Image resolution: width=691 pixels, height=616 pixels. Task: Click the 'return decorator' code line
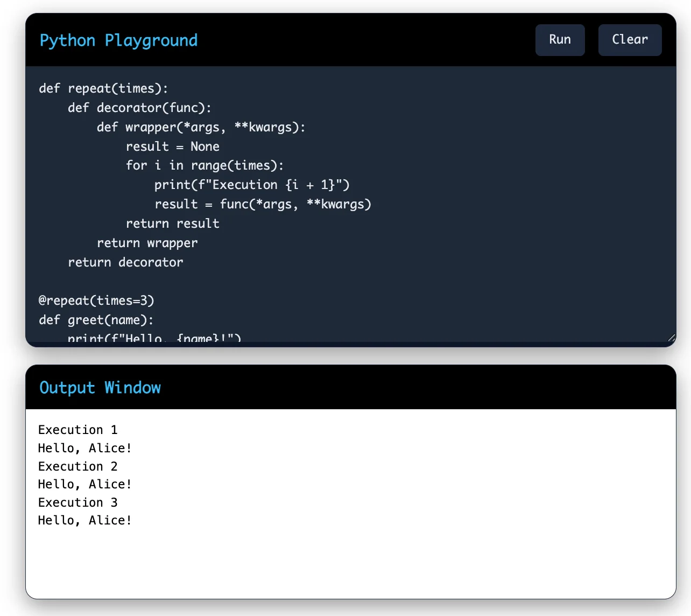[125, 262]
